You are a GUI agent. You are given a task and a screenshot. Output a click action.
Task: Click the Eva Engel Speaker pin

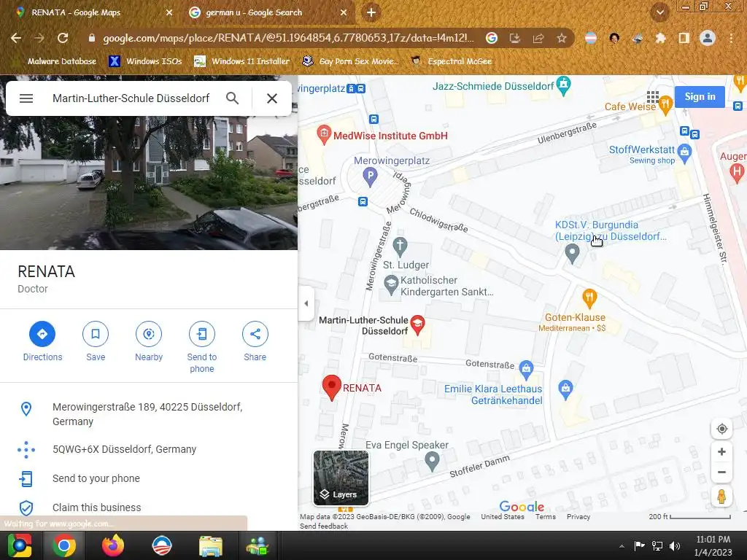click(432, 461)
